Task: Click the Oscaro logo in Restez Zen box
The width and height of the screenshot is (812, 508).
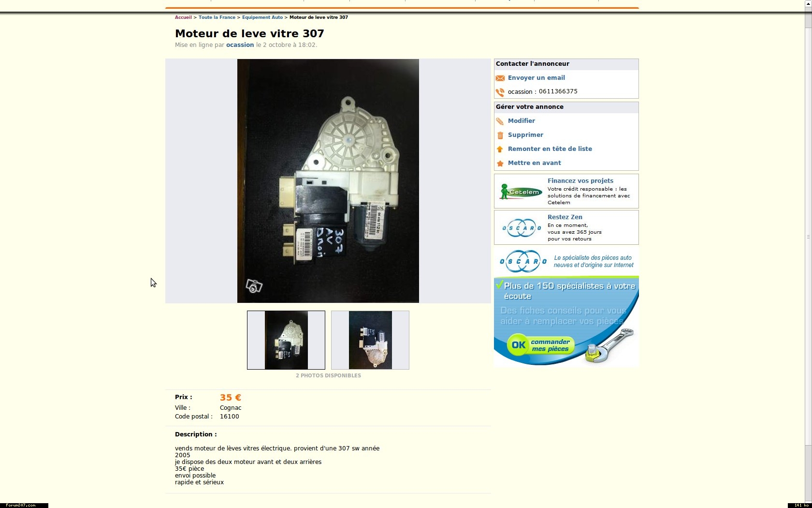Action: 522,228
